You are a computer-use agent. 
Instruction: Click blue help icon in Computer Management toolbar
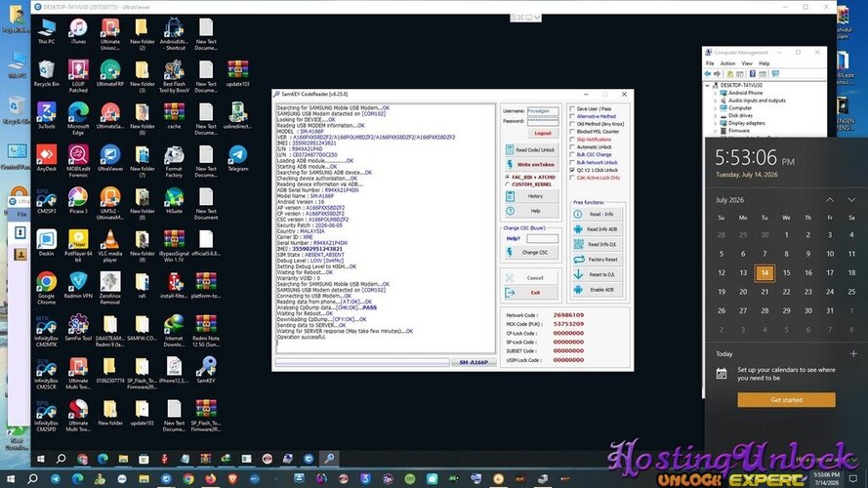(x=753, y=73)
